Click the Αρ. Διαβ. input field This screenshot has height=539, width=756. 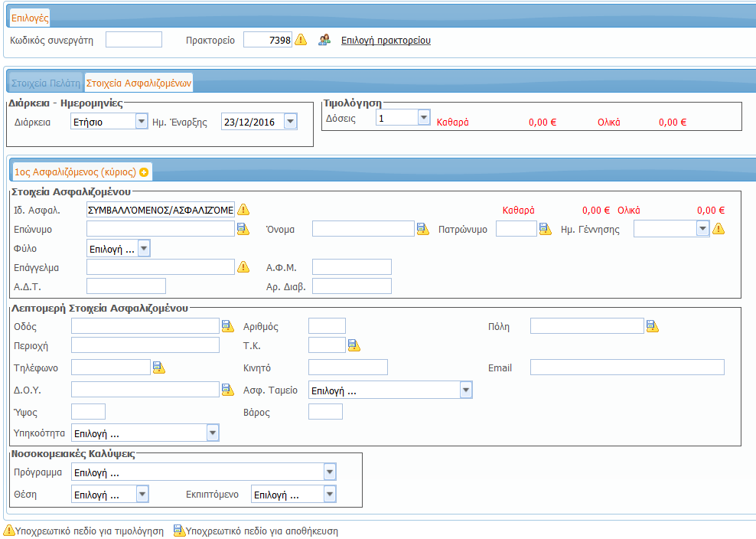pos(352,286)
